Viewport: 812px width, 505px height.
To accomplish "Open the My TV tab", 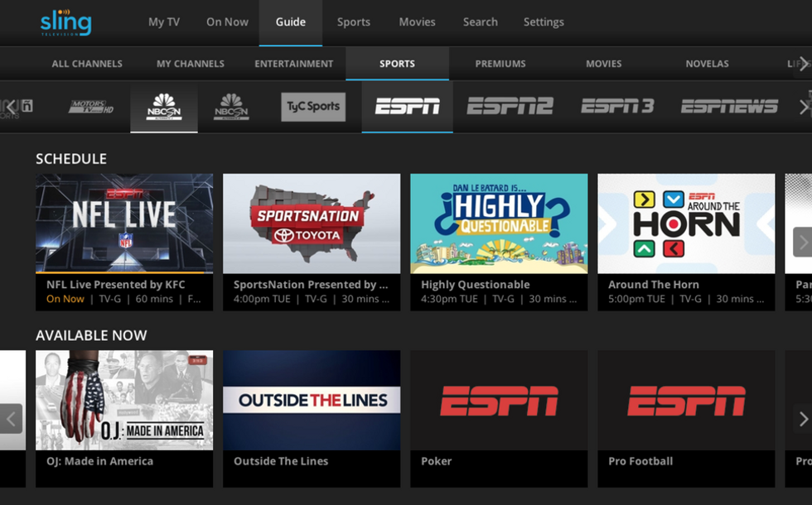I will tap(163, 22).
